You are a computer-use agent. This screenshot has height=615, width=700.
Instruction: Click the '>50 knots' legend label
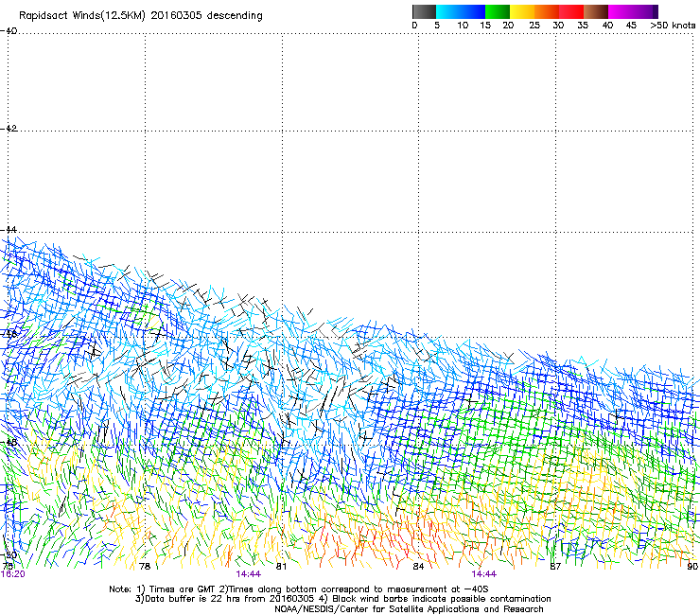tap(673, 26)
